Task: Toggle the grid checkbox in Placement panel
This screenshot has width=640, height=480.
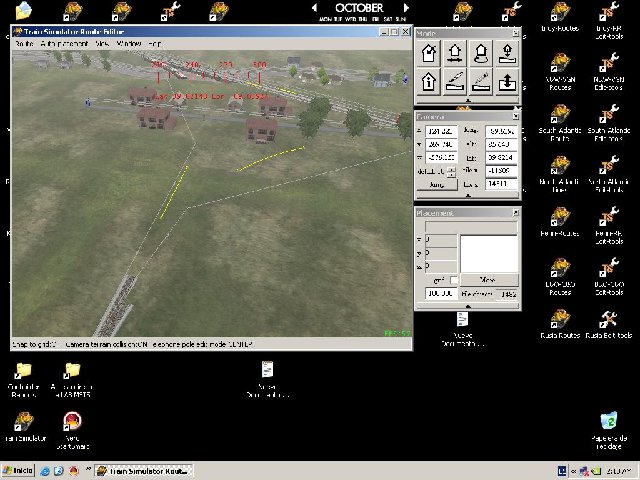Action: pyautogui.click(x=453, y=280)
